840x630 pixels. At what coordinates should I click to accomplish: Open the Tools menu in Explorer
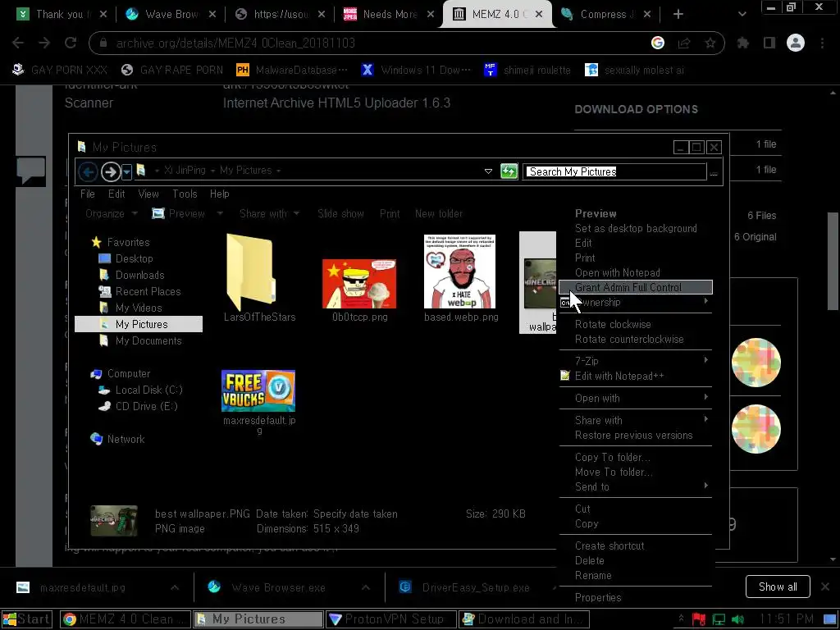point(185,194)
